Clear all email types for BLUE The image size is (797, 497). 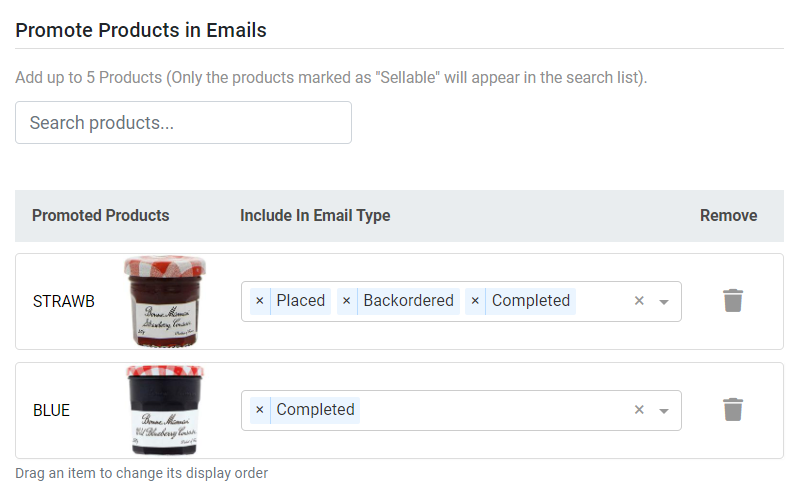coord(639,410)
